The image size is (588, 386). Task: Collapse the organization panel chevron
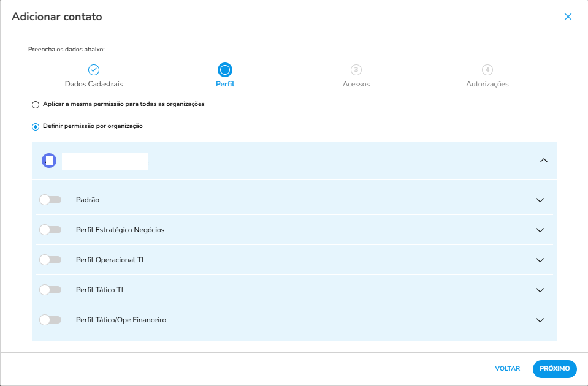tap(543, 161)
